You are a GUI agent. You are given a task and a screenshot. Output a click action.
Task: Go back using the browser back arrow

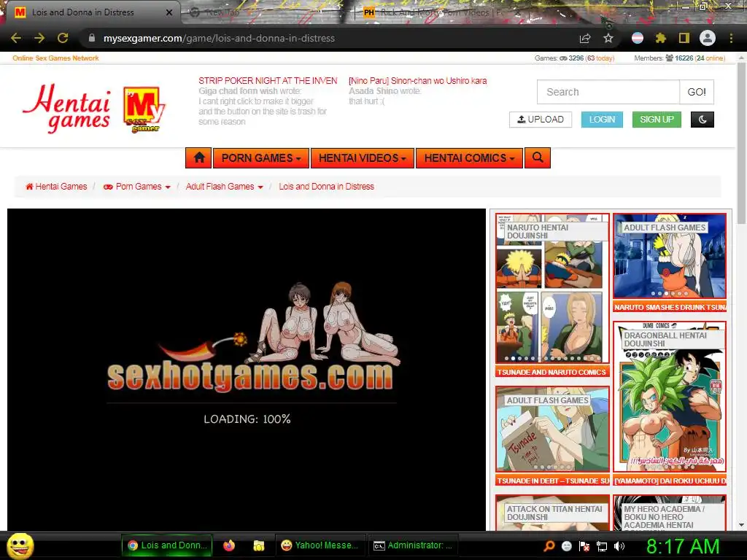pos(16,38)
